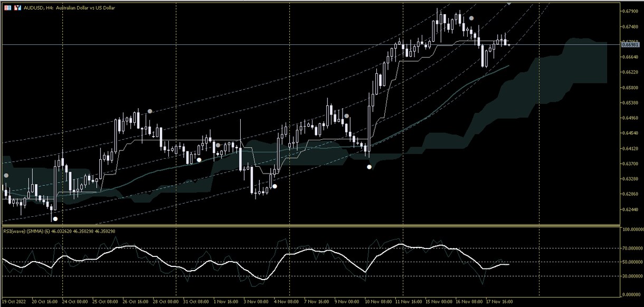Click the '15 Nov 00:00' time axis label
This screenshot has height=307, width=644.
tap(440, 303)
